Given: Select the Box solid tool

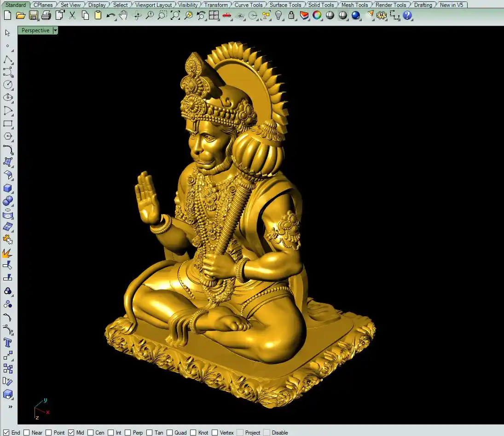Looking at the screenshot, I should coord(8,188).
